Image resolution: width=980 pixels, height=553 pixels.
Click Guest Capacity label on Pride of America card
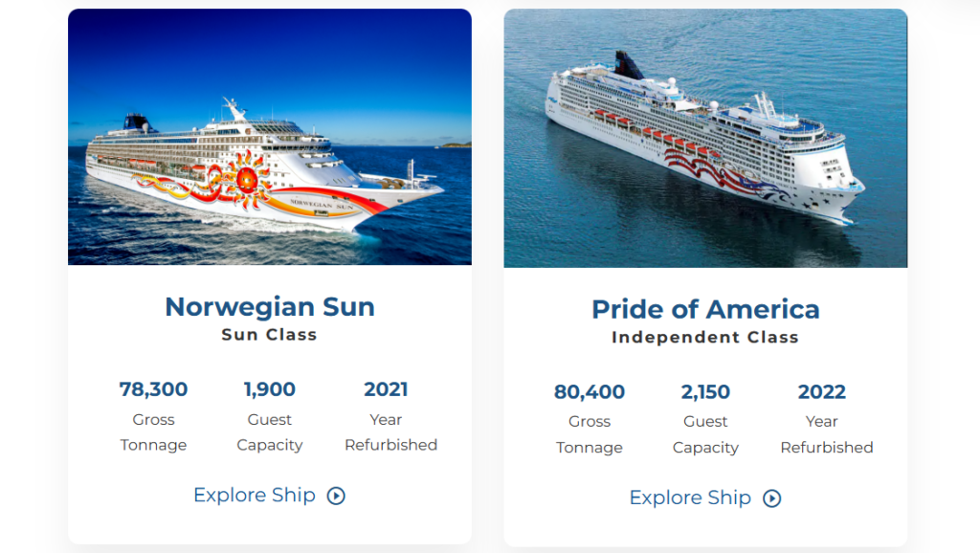(705, 434)
